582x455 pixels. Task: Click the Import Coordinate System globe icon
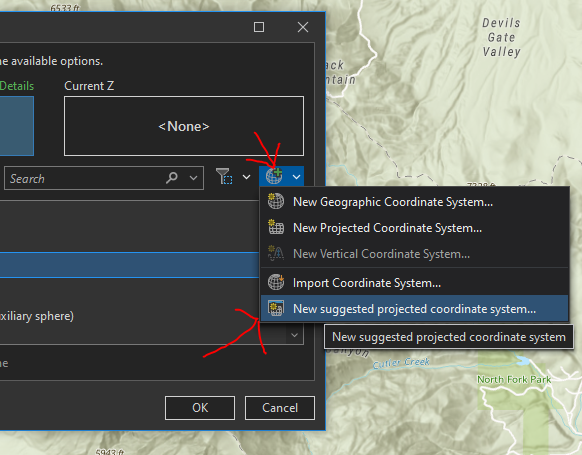pyautogui.click(x=276, y=282)
